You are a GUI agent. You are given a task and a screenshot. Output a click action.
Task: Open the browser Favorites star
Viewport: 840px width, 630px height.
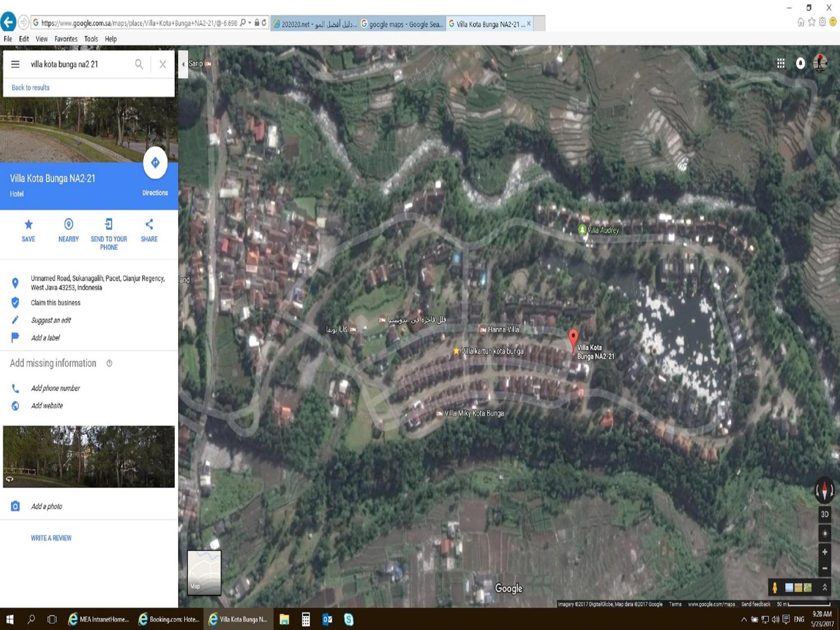(x=811, y=22)
